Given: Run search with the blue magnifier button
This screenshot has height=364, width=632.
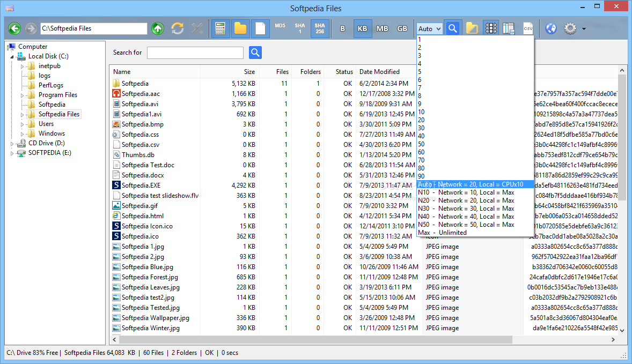Looking at the screenshot, I should pyautogui.click(x=255, y=53).
